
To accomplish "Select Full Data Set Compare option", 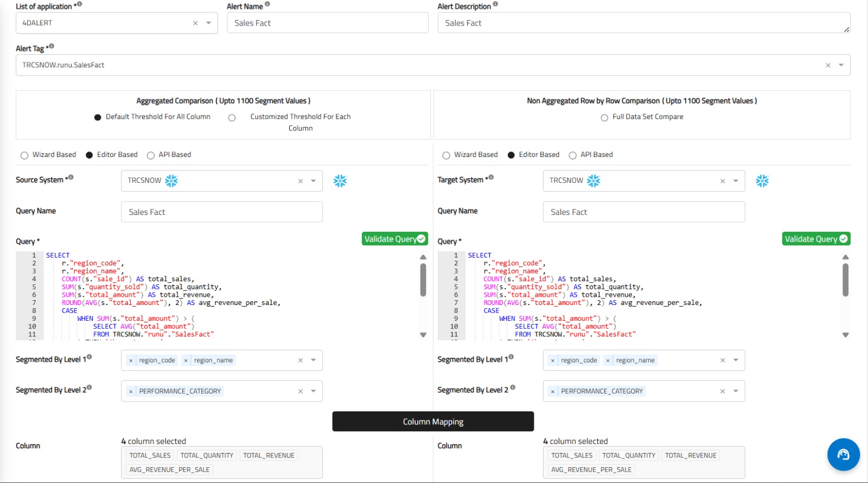I will [604, 118].
